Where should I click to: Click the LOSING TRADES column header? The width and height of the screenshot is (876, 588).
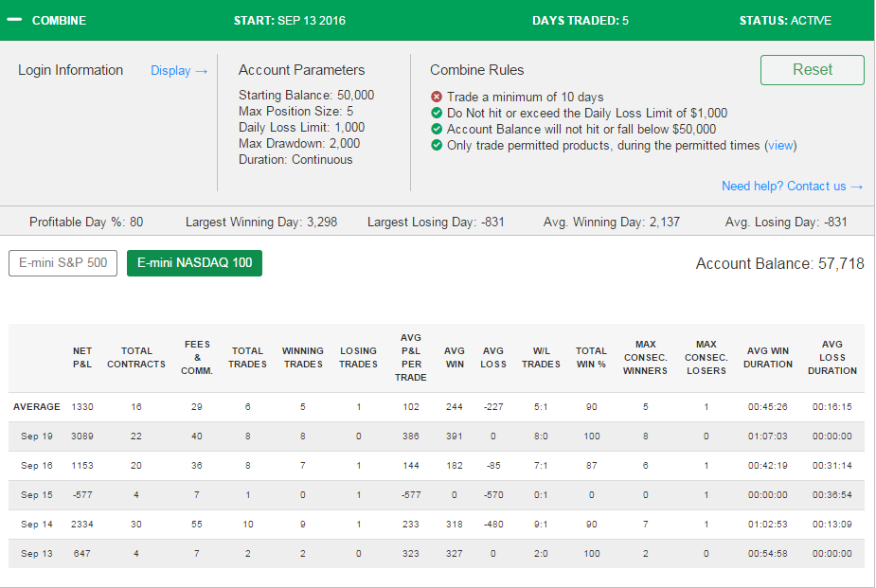[x=358, y=357]
